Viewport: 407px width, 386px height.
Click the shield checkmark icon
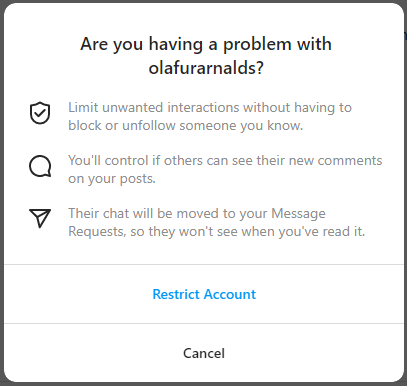coord(40,113)
